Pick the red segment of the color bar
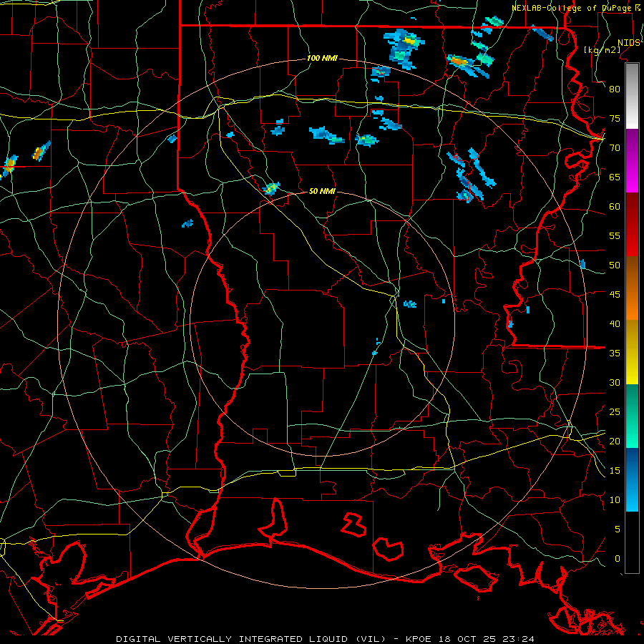Image resolution: width=644 pixels, height=644 pixels. click(x=632, y=225)
